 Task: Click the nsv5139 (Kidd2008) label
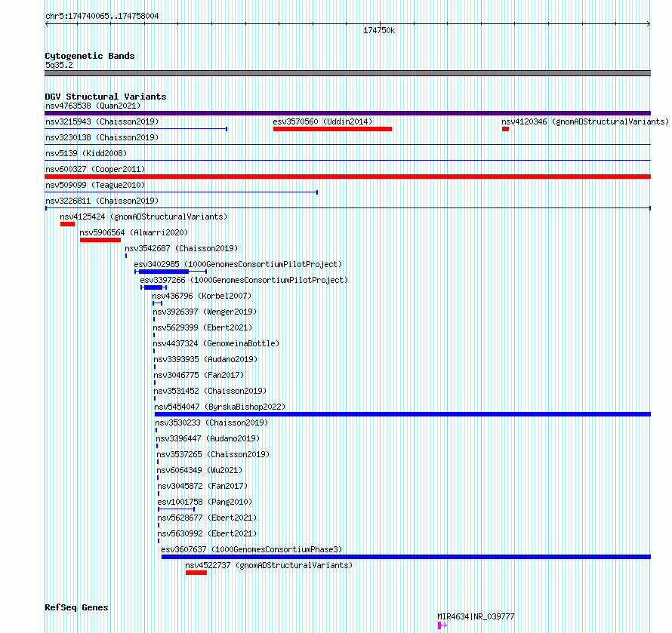86,153
